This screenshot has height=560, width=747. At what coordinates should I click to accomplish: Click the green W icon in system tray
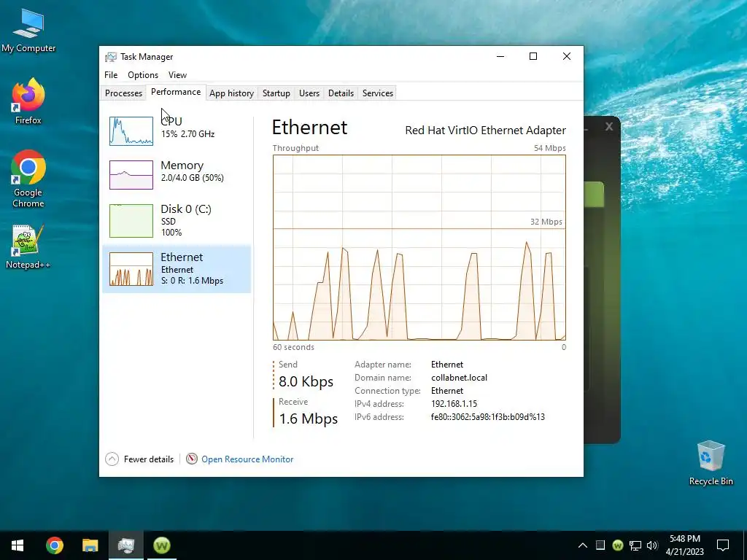click(x=617, y=545)
